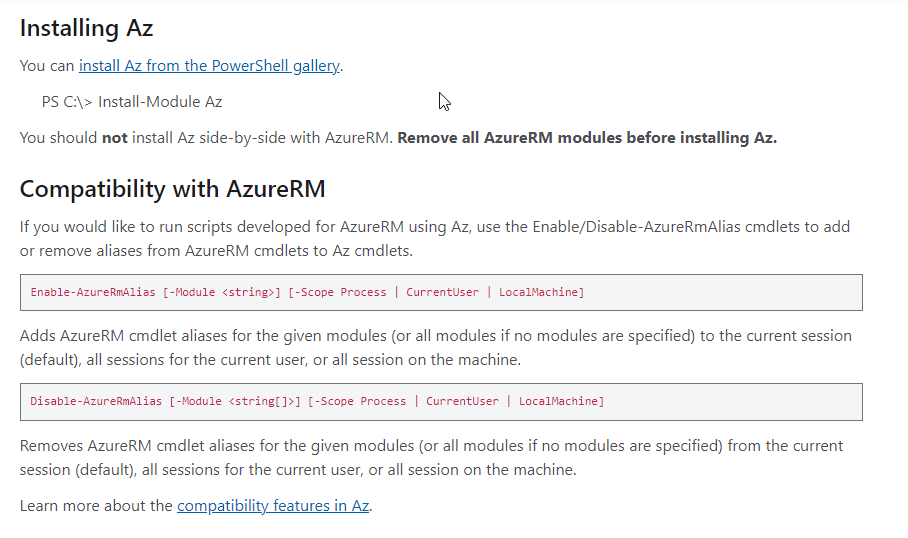Click inside the Disable-AzureRmAlias code block
Viewport: 908px width, 538px height.
point(441,402)
